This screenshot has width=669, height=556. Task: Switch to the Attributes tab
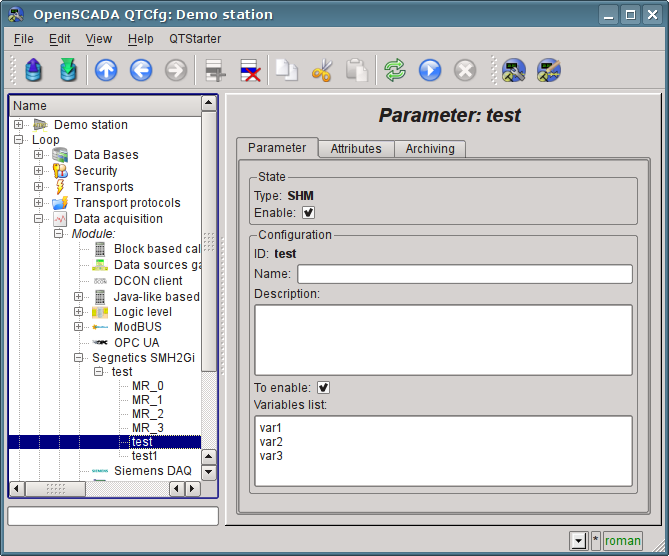(x=356, y=149)
